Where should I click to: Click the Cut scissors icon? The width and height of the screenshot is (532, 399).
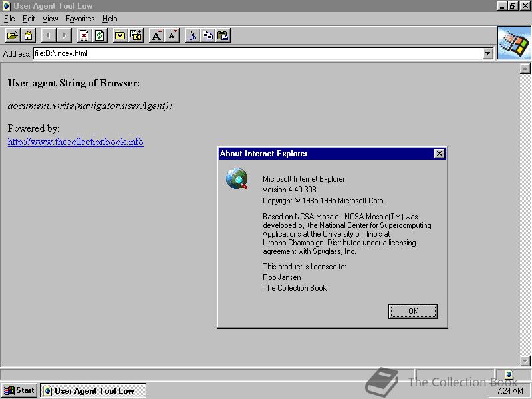tap(192, 35)
